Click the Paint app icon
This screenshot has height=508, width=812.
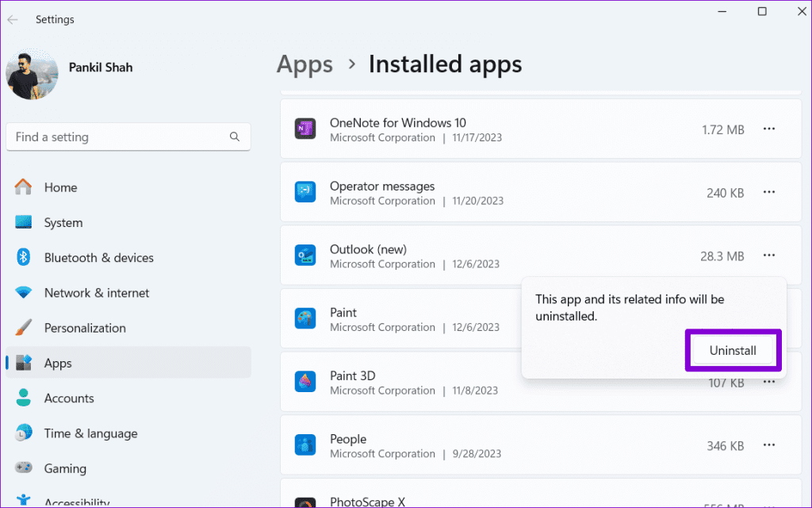(x=305, y=318)
